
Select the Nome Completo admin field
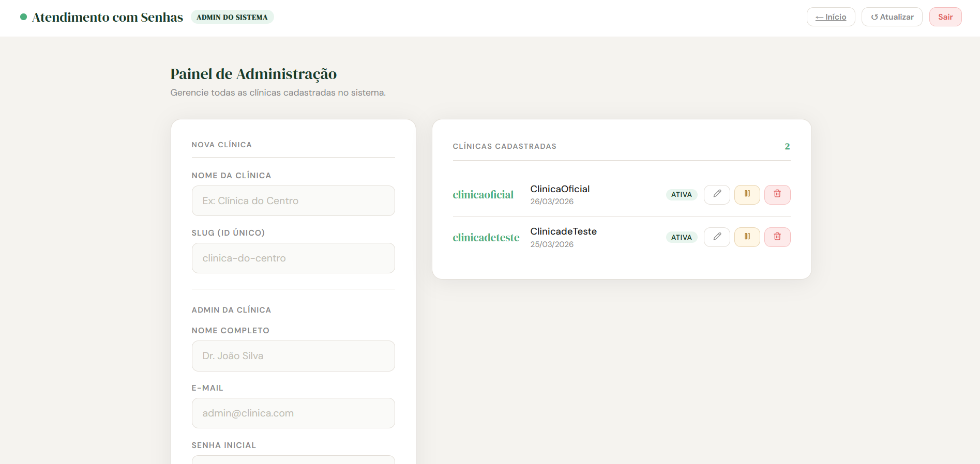(293, 356)
